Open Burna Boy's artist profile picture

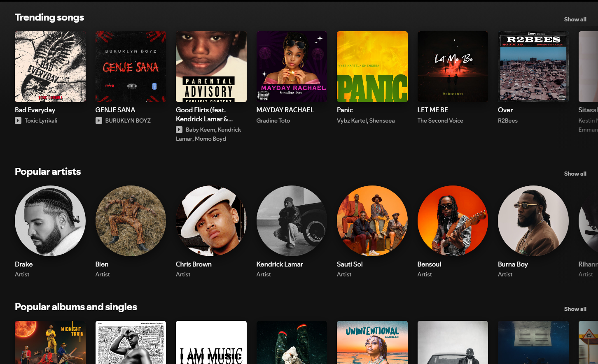coord(533,220)
